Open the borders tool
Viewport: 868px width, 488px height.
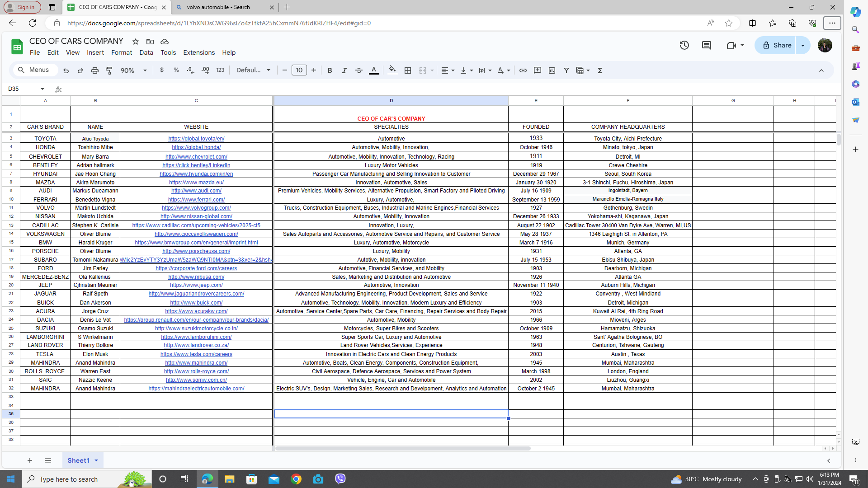(407, 70)
